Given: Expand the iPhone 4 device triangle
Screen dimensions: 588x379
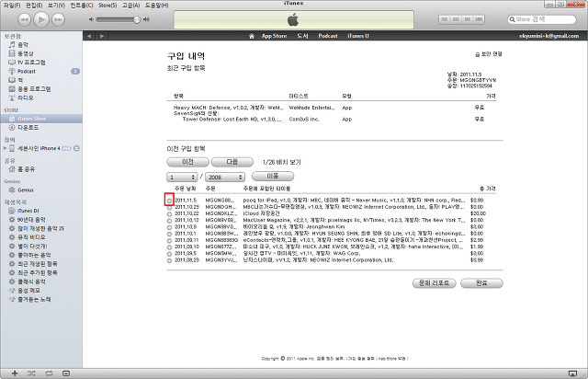Looking at the screenshot, I should pos(5,148).
